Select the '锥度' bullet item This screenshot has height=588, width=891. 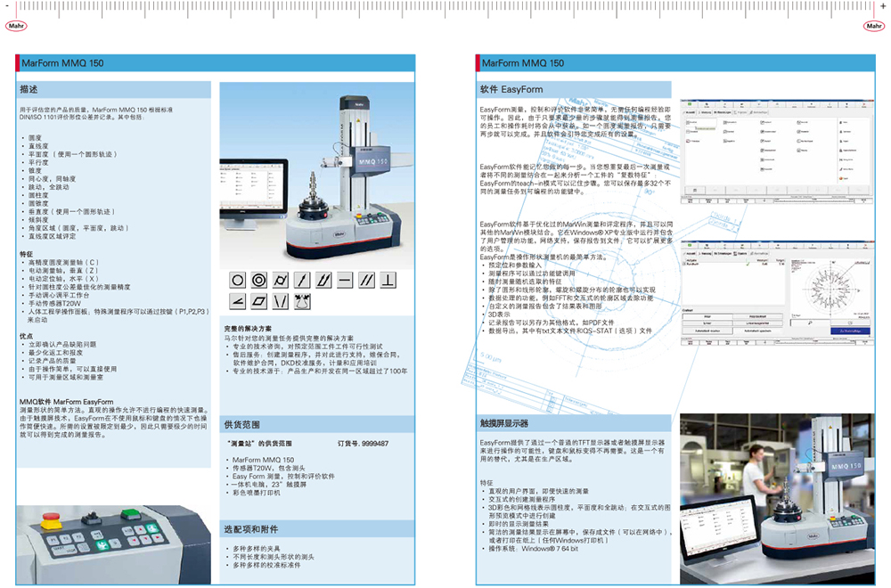click(x=36, y=170)
